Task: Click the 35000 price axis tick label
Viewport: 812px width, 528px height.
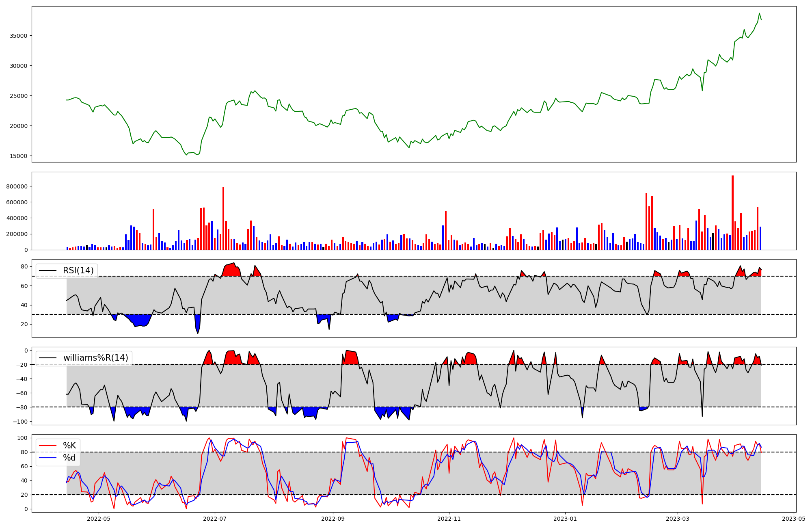Action: [x=18, y=36]
